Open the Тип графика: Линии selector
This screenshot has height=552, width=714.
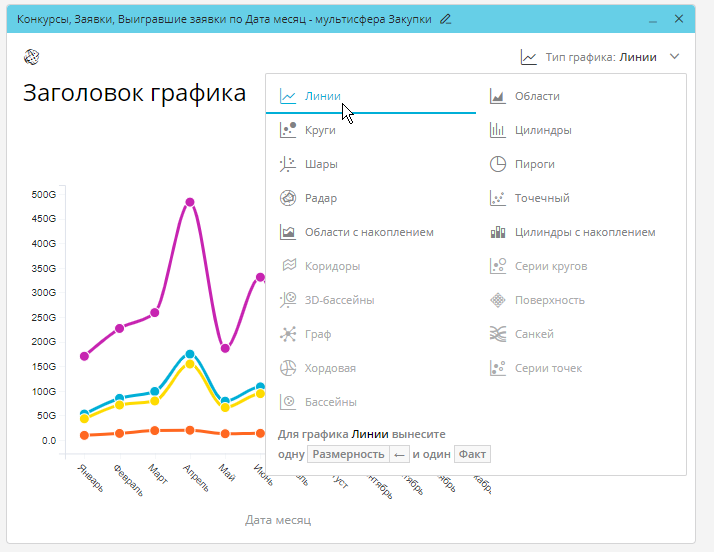click(x=600, y=57)
